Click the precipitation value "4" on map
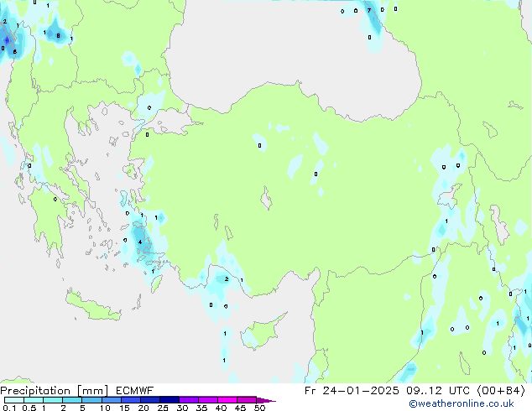The width and height of the screenshot is (532, 411). pos(140,242)
